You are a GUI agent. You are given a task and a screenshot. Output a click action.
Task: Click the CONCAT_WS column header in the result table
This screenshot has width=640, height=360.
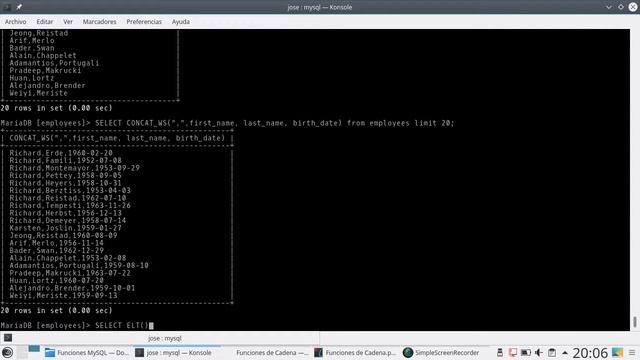pos(117,138)
